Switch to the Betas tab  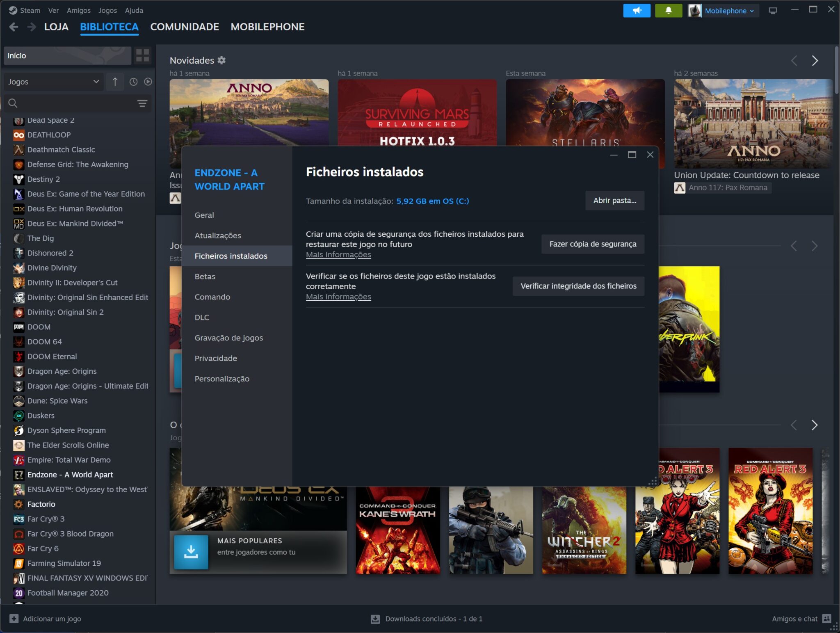205,277
